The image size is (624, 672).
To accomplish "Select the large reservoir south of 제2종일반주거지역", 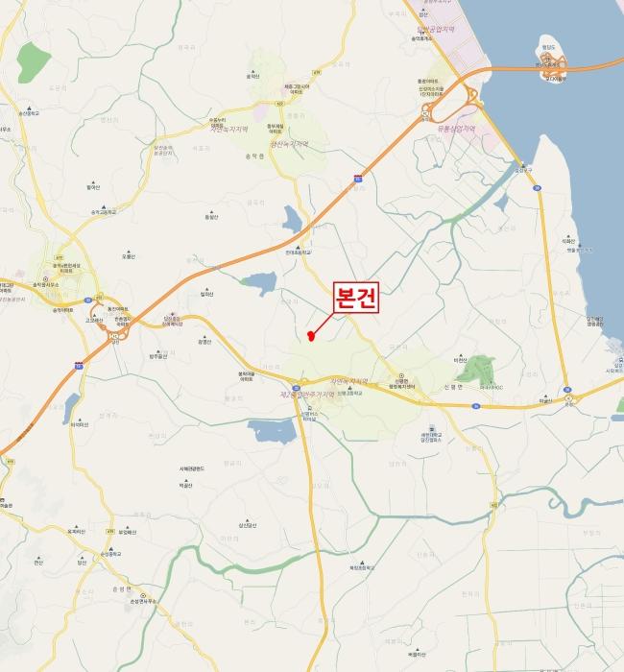I will point(272,431).
